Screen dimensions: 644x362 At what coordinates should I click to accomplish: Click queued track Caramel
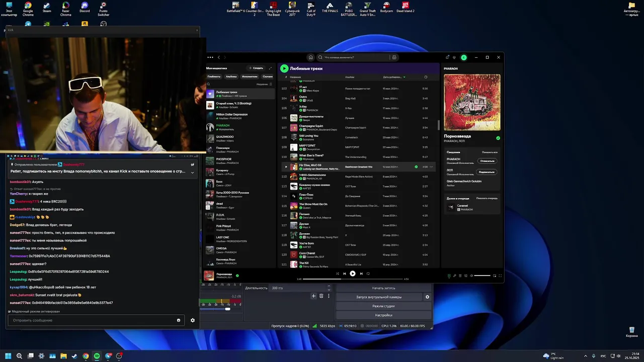472,207
